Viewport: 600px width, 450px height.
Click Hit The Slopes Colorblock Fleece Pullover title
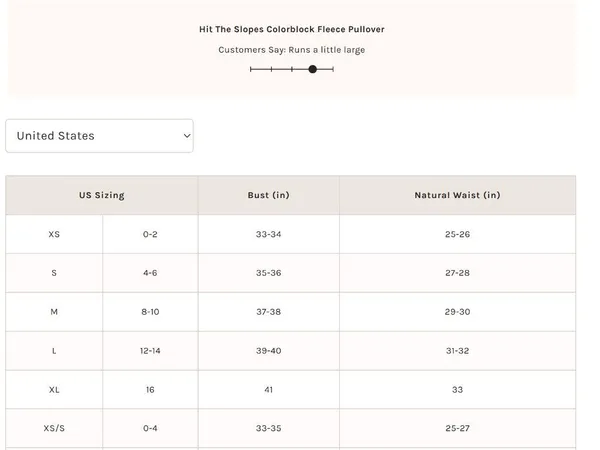(292, 29)
